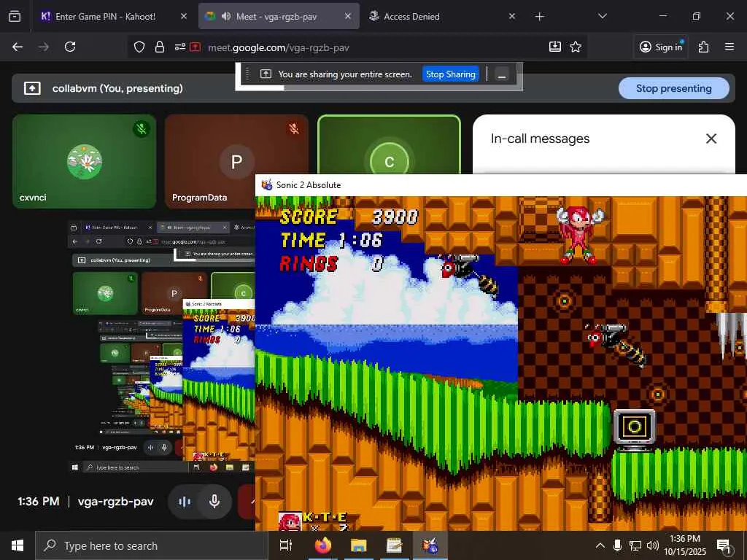Click screen sharing indicator in address bar
Image resolution: width=747 pixels, height=560 pixels.
point(196,47)
